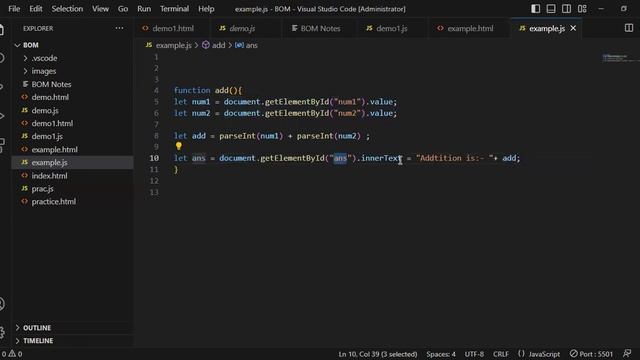
Task: Open the File menu
Action: pos(14,9)
